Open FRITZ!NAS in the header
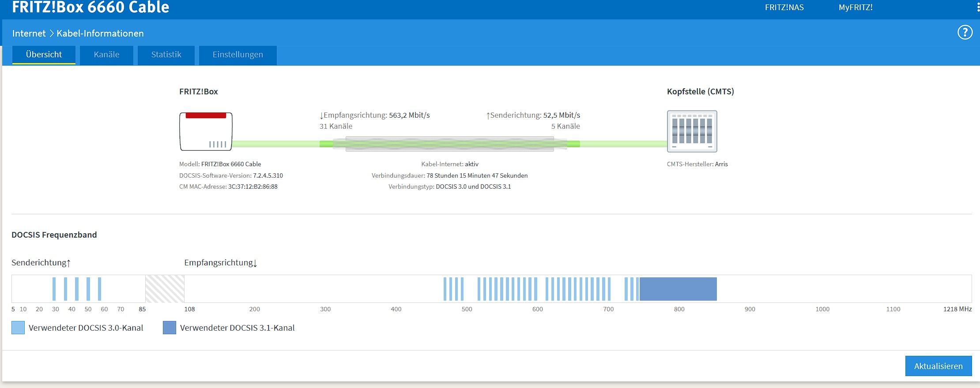The width and height of the screenshot is (980, 388). (784, 7)
